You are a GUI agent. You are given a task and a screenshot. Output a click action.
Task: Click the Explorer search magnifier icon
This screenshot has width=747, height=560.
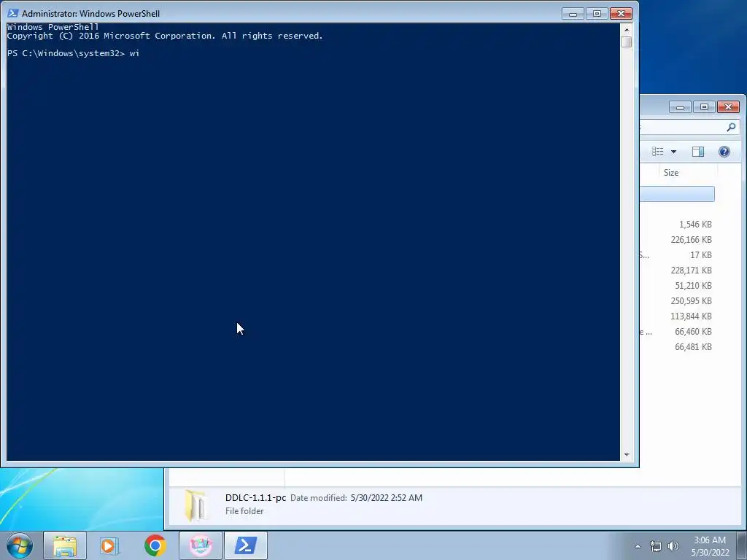731,127
